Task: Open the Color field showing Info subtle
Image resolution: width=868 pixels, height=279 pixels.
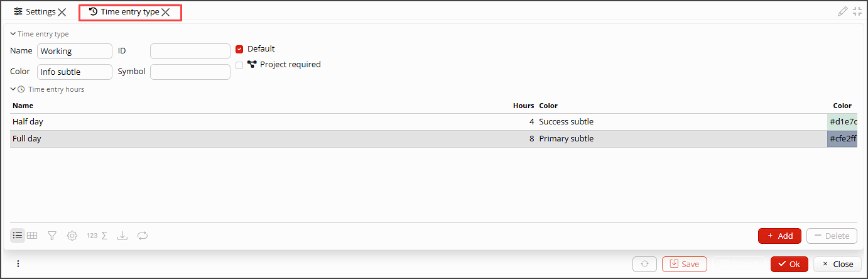Action: [x=75, y=72]
